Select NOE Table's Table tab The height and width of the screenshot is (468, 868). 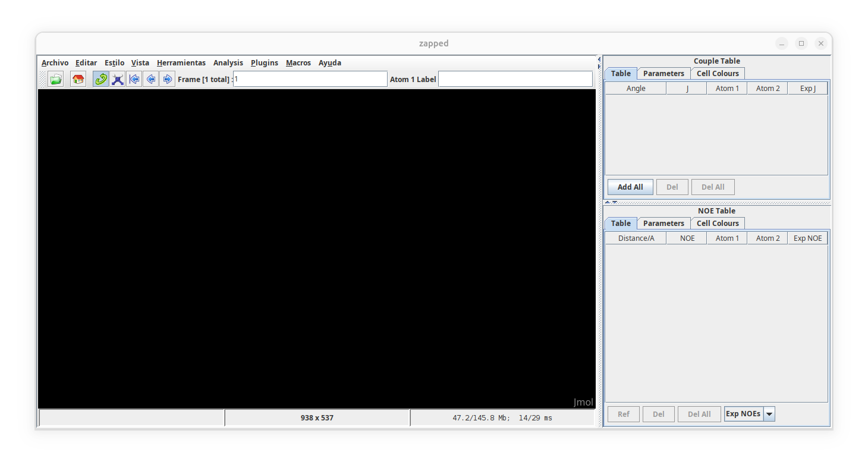coord(621,223)
